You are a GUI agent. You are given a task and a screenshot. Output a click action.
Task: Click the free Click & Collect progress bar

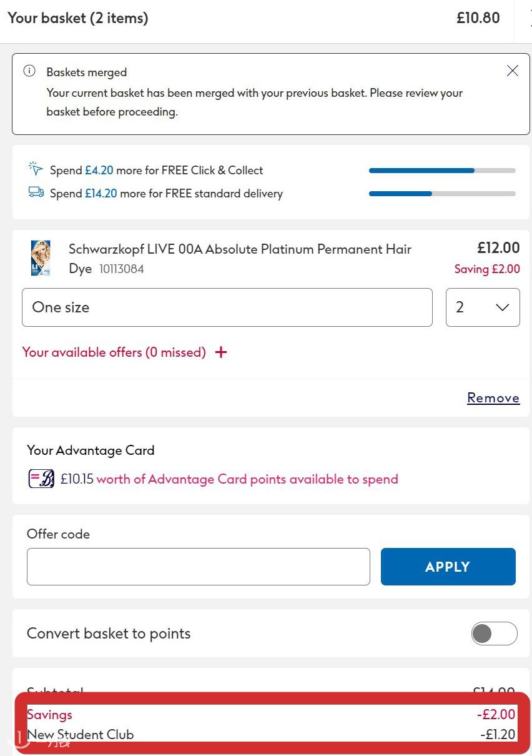[442, 171]
